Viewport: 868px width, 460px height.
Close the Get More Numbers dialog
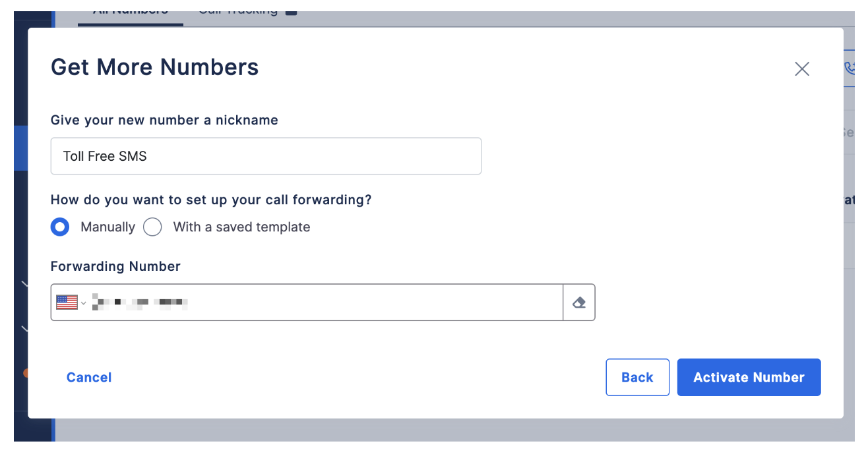pos(801,69)
